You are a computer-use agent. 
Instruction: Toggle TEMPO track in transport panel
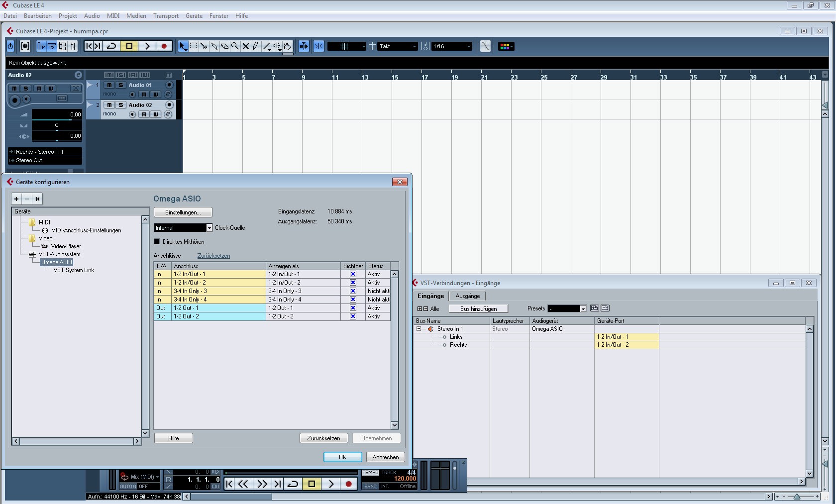(x=370, y=473)
